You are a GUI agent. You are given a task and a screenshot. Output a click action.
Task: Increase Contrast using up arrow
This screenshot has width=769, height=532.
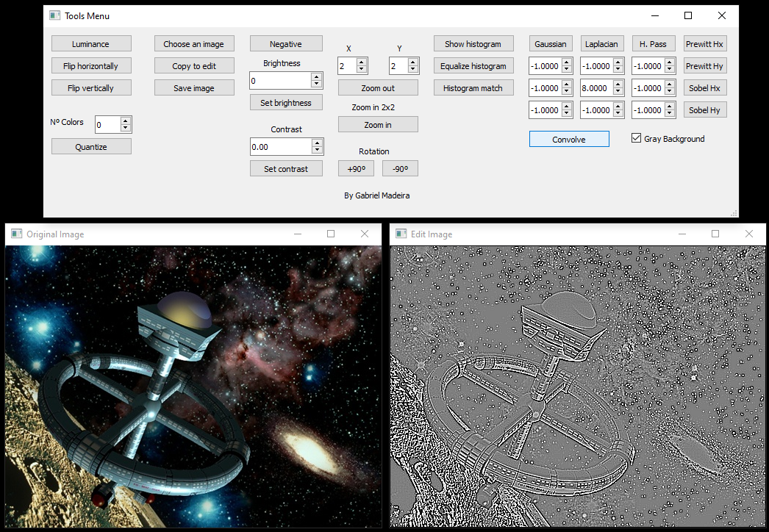click(x=318, y=143)
